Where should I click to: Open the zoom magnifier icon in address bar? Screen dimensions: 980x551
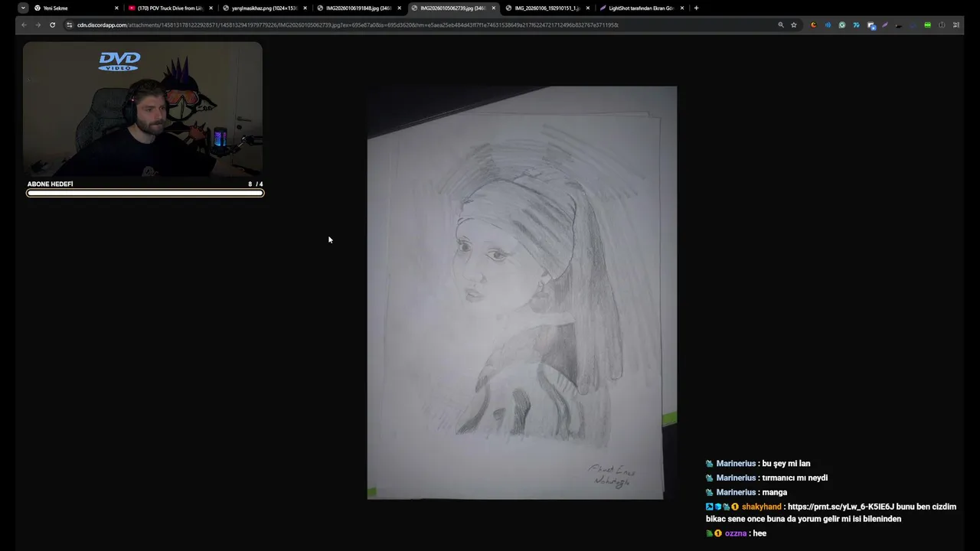(x=780, y=24)
